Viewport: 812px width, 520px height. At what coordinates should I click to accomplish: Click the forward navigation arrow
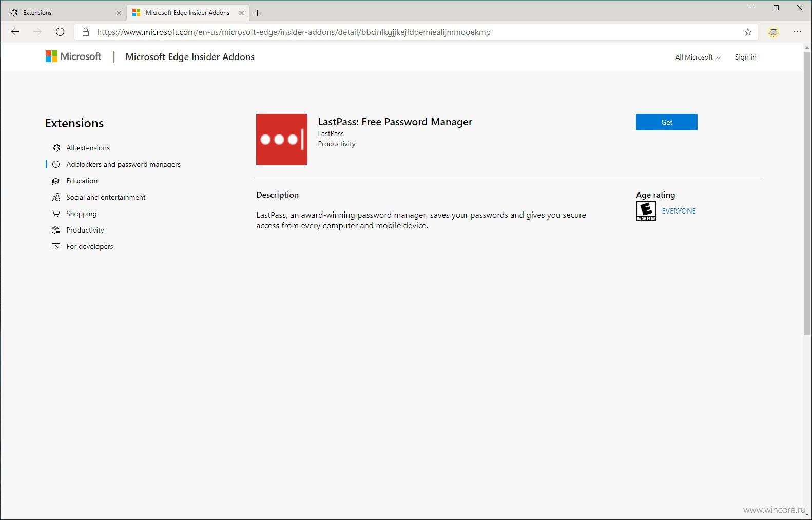click(x=37, y=32)
